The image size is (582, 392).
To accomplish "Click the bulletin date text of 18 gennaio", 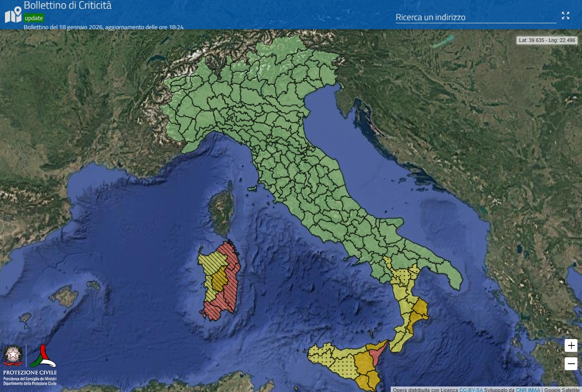I will 104,27.
